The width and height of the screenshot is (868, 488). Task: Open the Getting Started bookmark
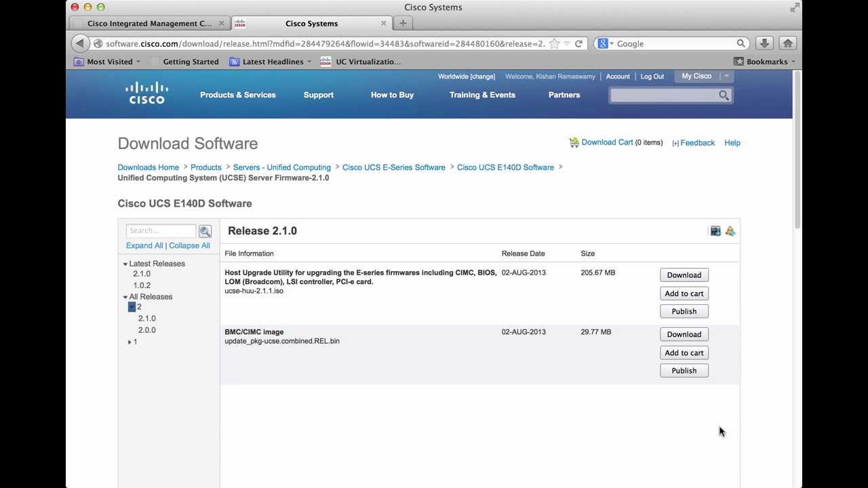184,62
